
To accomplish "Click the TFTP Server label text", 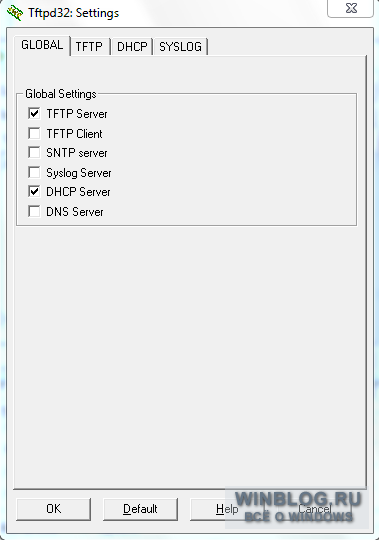I will pyautogui.click(x=77, y=114).
